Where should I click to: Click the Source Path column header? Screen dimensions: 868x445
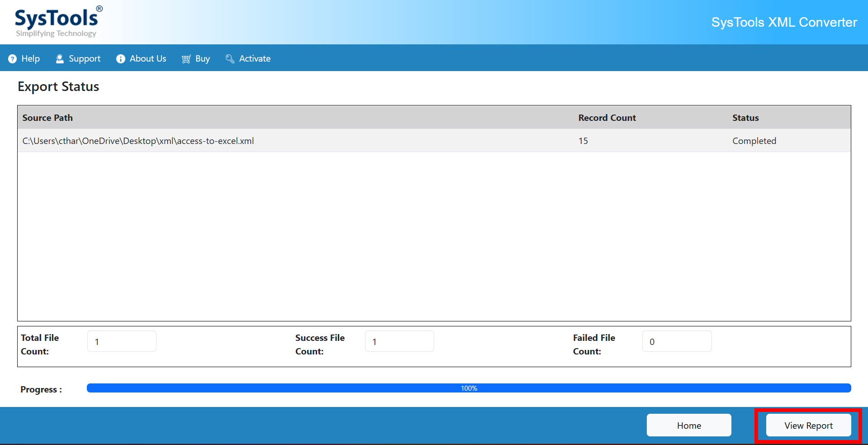click(47, 118)
